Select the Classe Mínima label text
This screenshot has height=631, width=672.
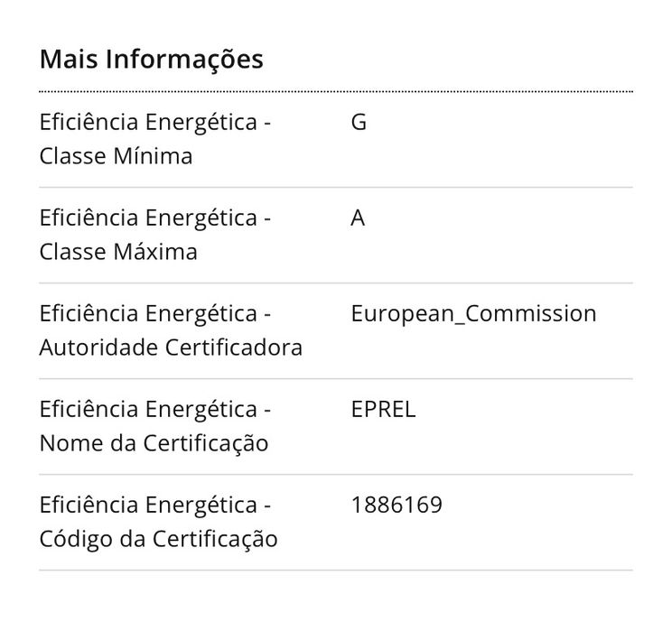click(x=116, y=156)
